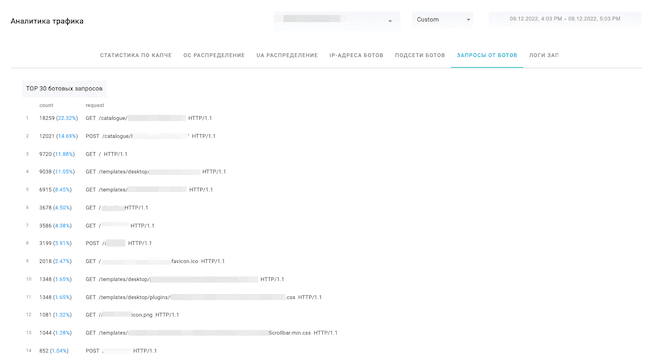The height and width of the screenshot is (363, 650).
Task: Click the count value 12021
Action: (47, 136)
